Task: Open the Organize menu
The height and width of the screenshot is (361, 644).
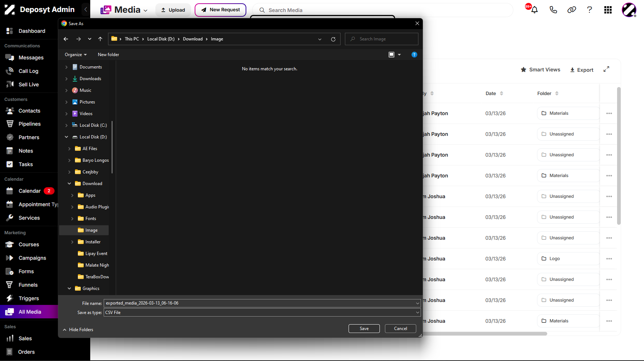Action: [x=76, y=55]
